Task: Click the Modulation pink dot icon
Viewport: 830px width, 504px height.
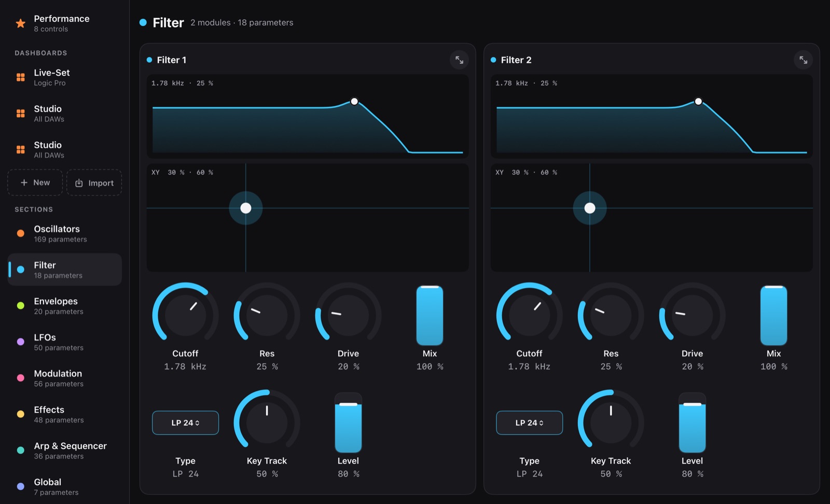Action: (21, 378)
